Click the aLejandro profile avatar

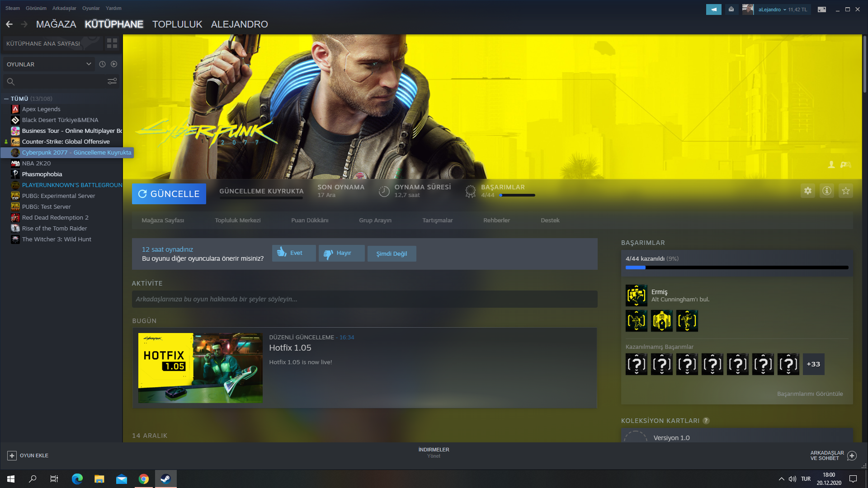[x=748, y=9]
